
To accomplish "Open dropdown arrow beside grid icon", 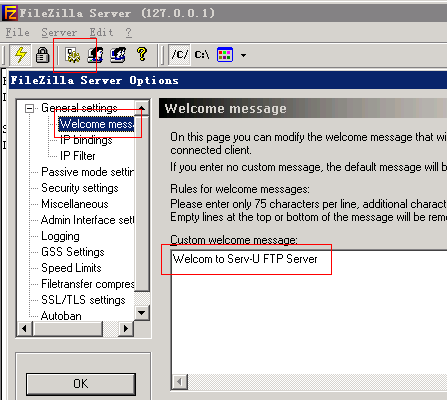I will 244,55.
